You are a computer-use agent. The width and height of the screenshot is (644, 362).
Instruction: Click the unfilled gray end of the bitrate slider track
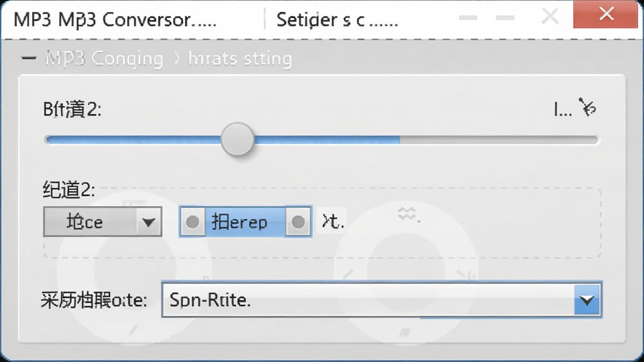499,140
